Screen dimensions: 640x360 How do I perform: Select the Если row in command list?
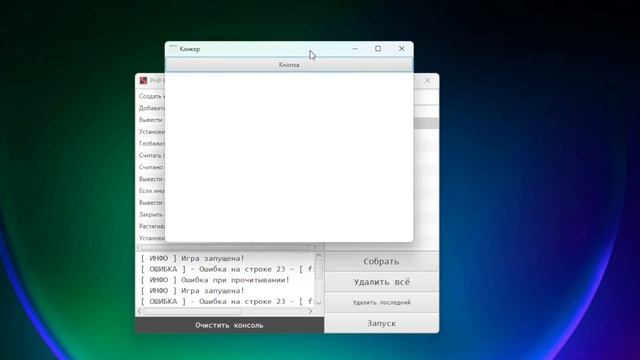coord(151,191)
